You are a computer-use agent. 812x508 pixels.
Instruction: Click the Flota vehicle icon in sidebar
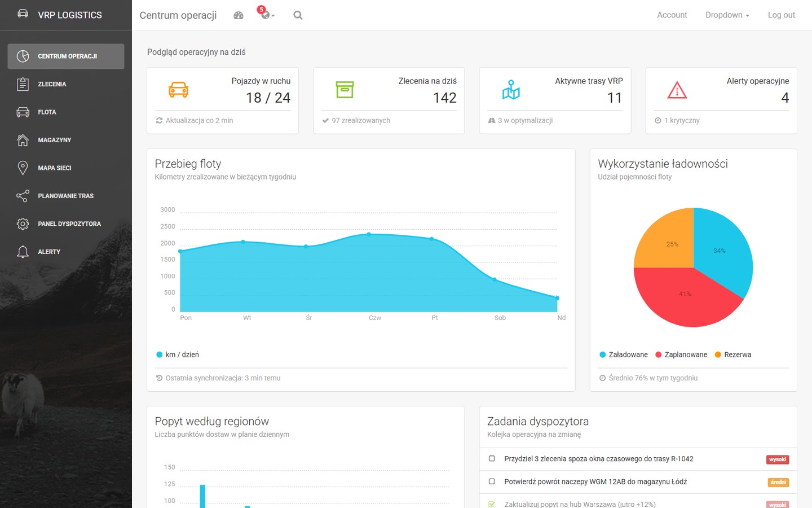(23, 112)
